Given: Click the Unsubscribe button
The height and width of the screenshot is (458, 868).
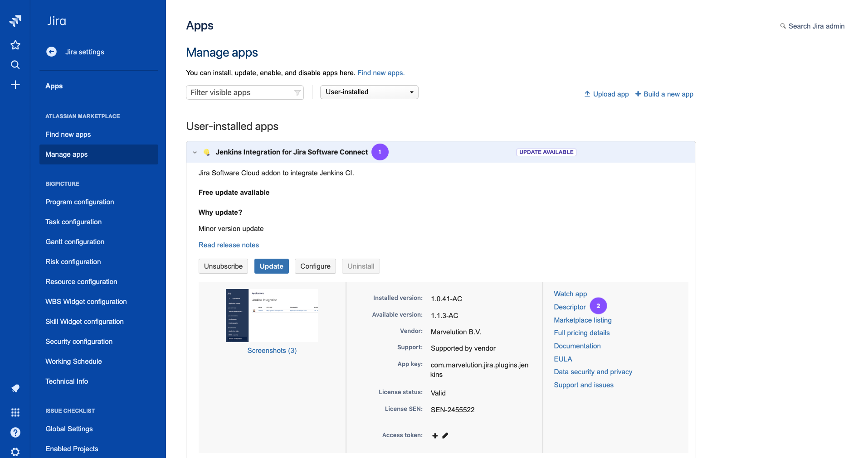Looking at the screenshot, I should coord(223,266).
